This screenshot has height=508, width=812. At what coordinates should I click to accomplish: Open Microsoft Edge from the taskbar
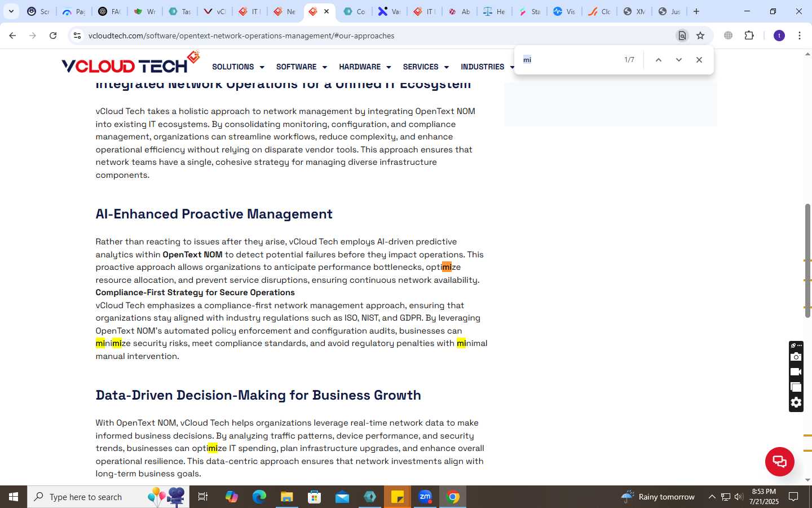tap(259, 497)
